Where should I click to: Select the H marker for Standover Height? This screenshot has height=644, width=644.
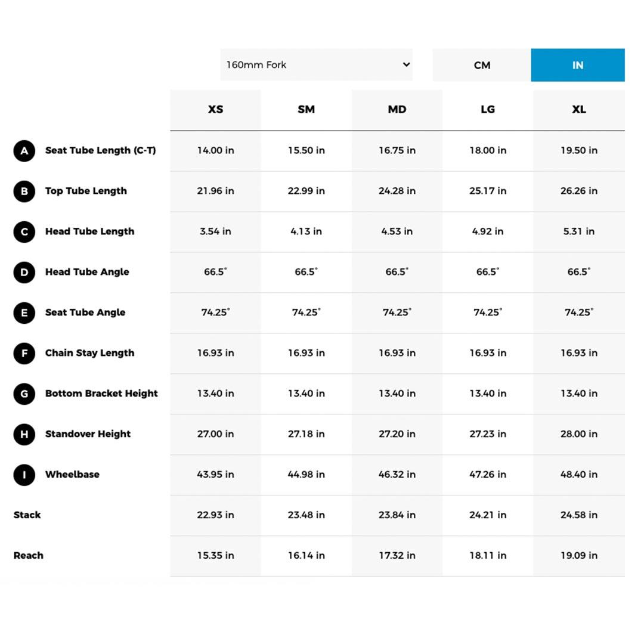24,434
